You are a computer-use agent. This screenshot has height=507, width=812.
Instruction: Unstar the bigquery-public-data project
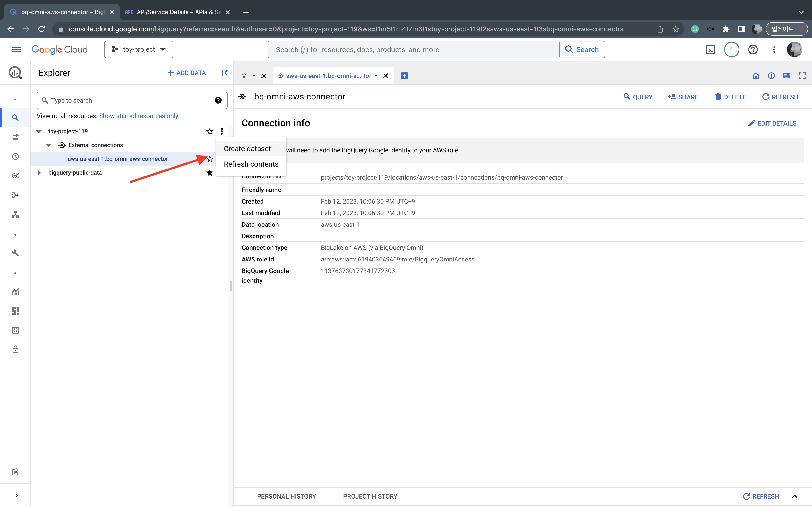(210, 173)
